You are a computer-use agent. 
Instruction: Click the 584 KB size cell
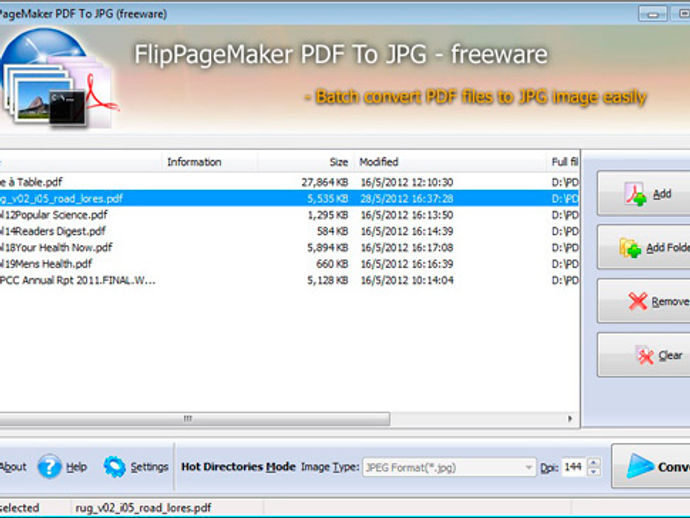tap(332, 231)
